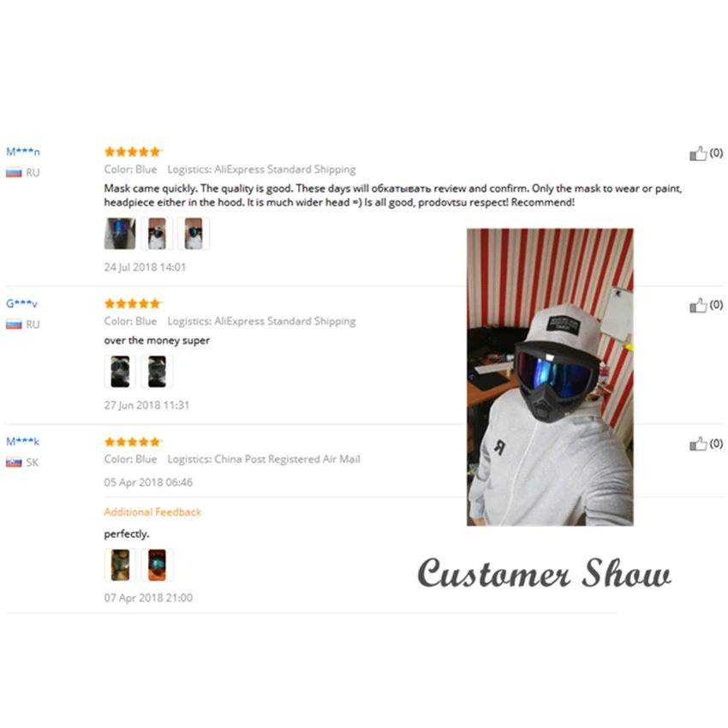
Task: Open first photo thumbnail in M***n's review
Action: 120,234
